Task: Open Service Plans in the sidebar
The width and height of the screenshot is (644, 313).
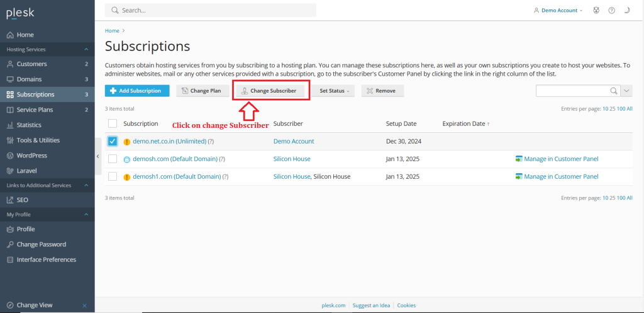Action: click(47, 110)
